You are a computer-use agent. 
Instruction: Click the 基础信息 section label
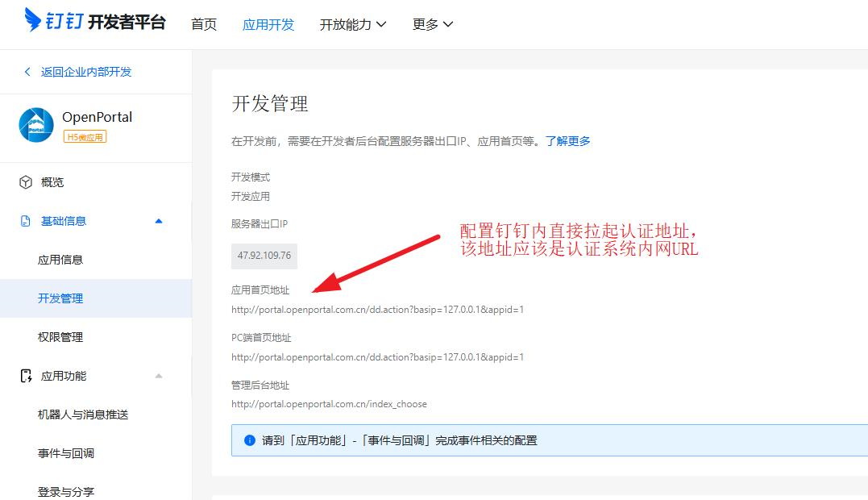pos(64,221)
